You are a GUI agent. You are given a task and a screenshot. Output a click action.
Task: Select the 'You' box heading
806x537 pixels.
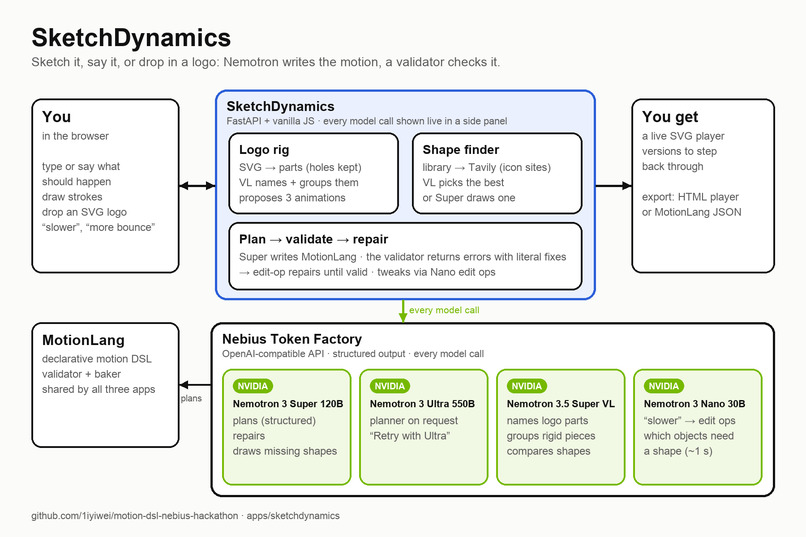pyautogui.click(x=57, y=117)
